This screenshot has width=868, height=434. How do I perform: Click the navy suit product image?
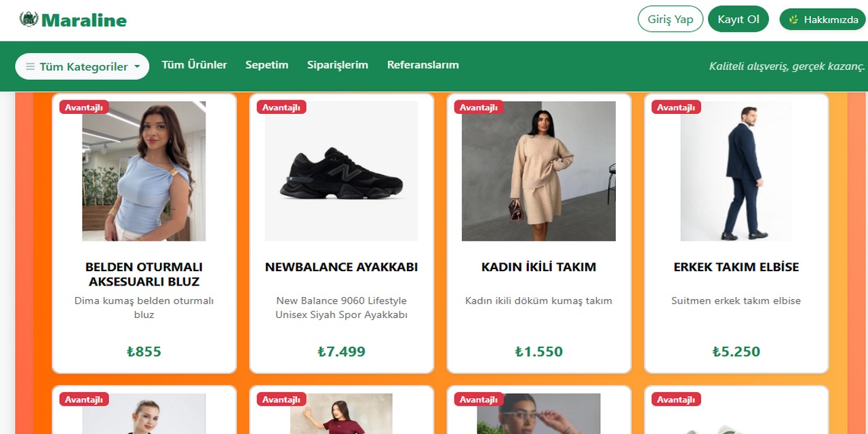(x=736, y=170)
